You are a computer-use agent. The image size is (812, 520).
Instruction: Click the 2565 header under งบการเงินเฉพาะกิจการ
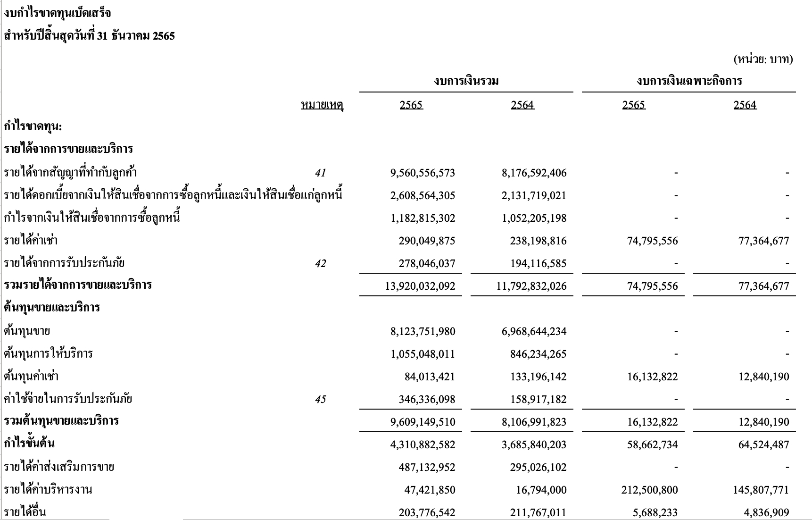634,105
